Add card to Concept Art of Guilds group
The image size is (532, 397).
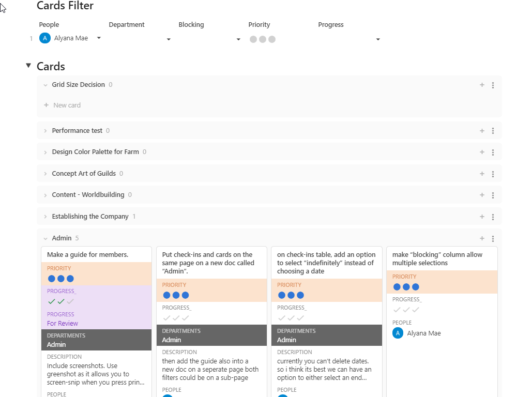click(x=482, y=174)
